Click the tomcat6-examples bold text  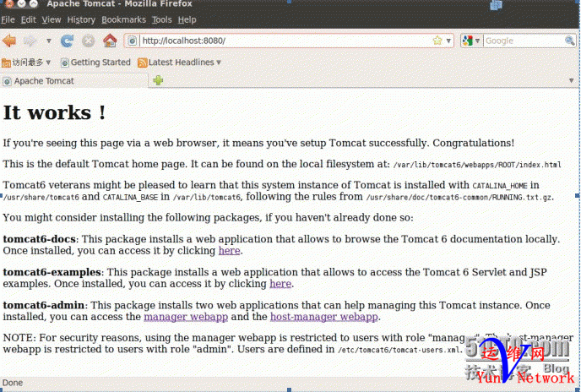click(x=52, y=272)
